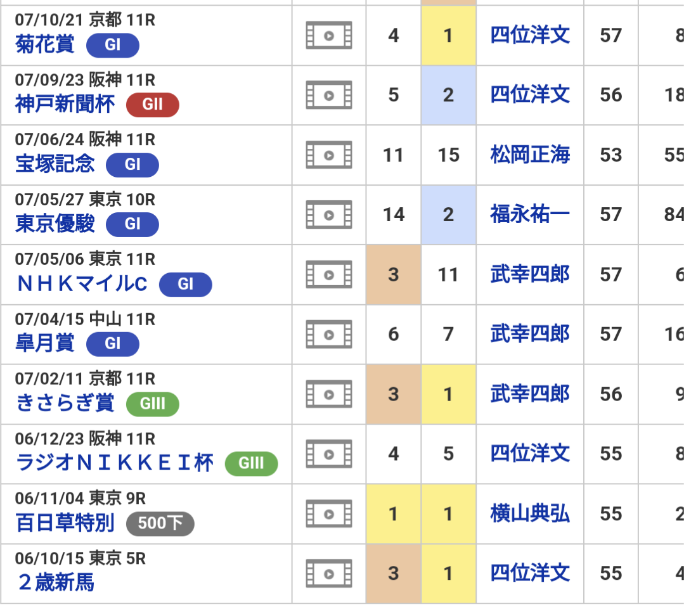
Task: Open the 宝塚記念 race page
Action: coord(55,164)
